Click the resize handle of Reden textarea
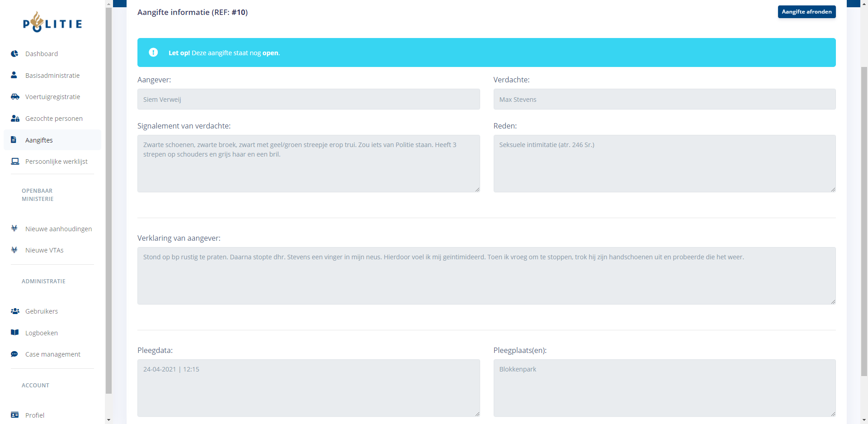Viewport: 868px width, 424px height. pyautogui.click(x=833, y=190)
